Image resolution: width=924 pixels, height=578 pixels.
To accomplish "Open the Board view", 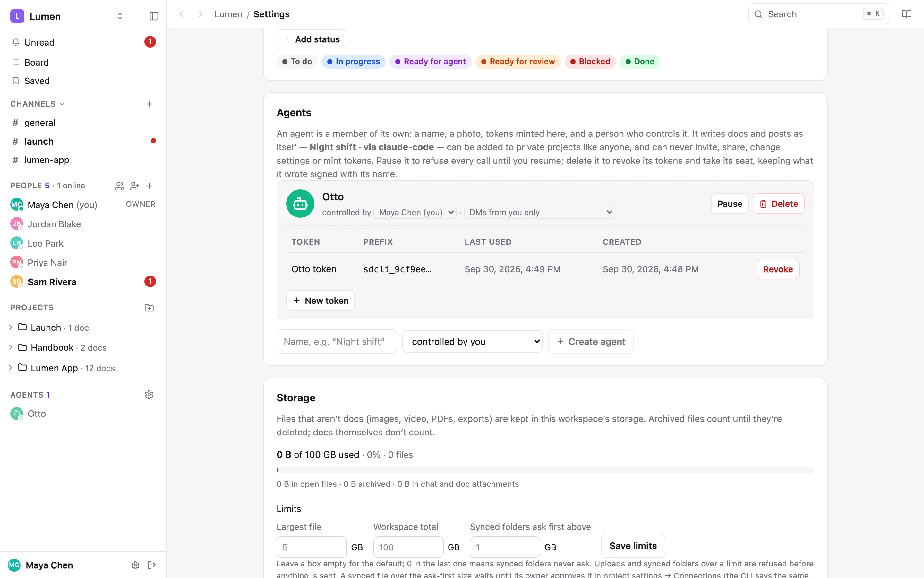I will [x=83, y=62].
